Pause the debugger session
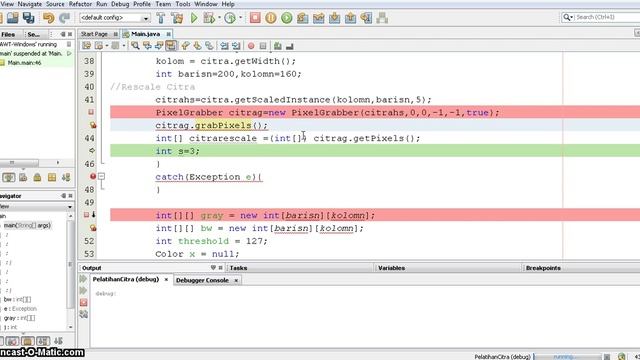 [x=271, y=18]
